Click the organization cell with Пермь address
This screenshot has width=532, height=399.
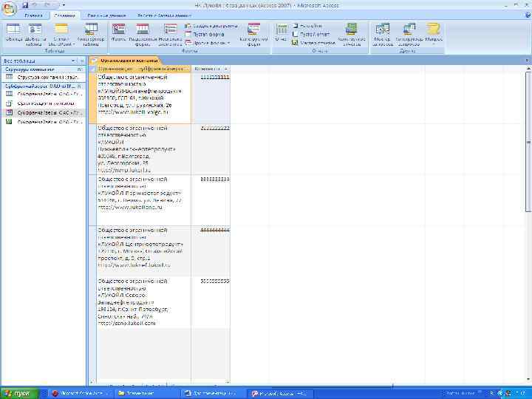click(144, 200)
